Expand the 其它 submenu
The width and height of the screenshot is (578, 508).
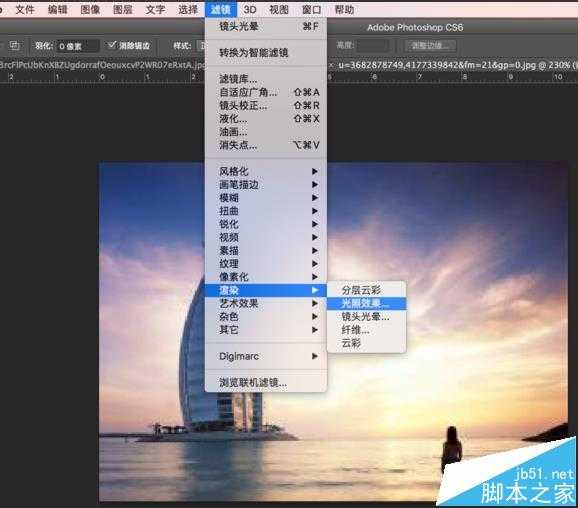point(266,330)
